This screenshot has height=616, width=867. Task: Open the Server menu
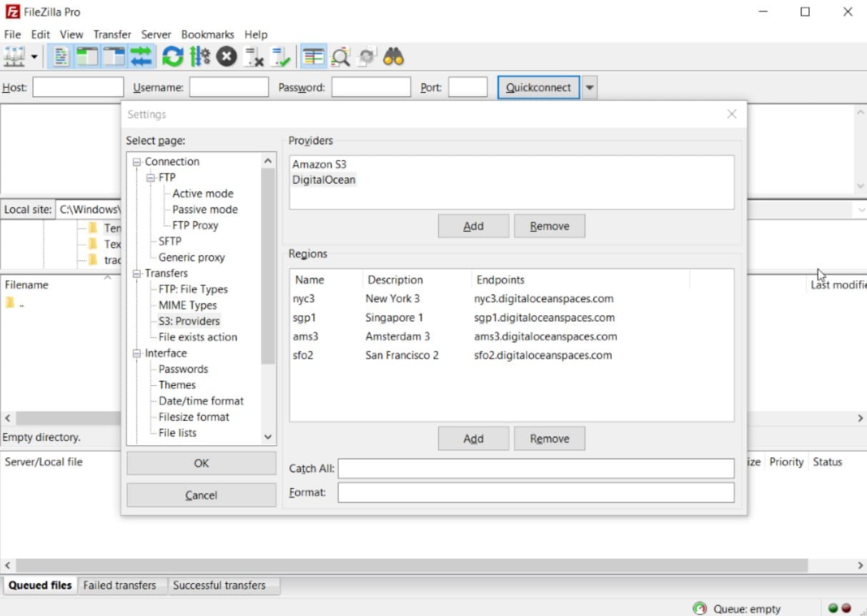156,34
